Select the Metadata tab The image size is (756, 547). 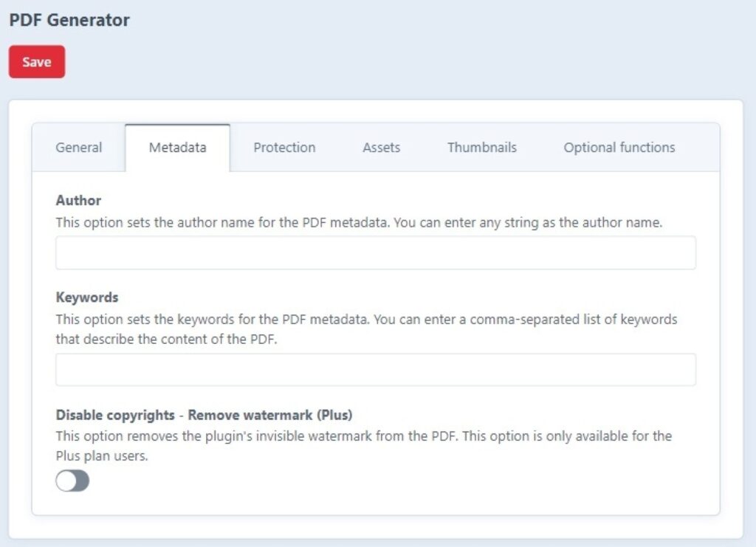click(177, 145)
